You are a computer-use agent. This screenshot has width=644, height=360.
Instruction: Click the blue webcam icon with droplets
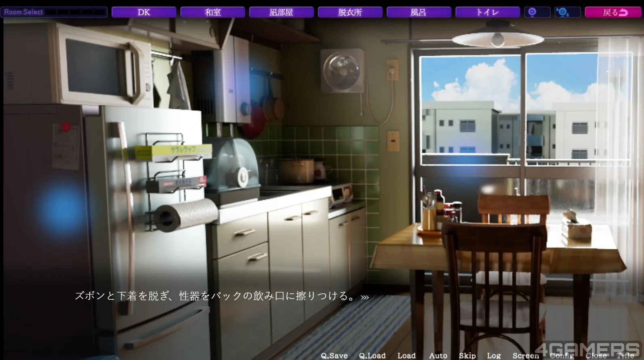[568, 12]
